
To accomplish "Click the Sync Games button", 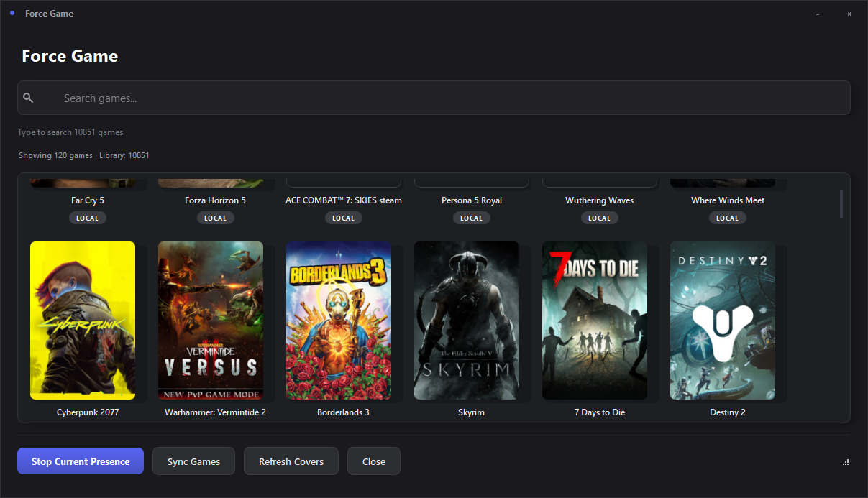I will (x=193, y=461).
